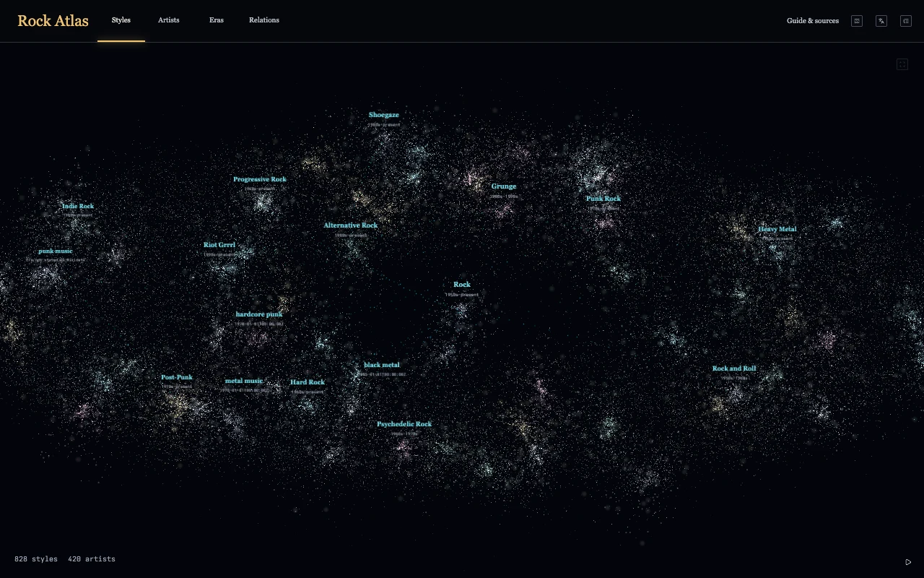Select the Hard Rock label
Screen dimensions: 924x578
click(x=308, y=382)
